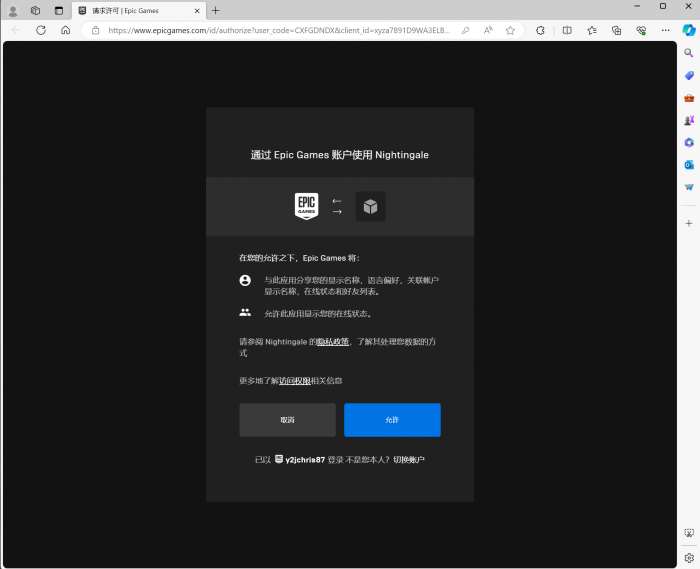Open a new browser tab
The height and width of the screenshot is (569, 700).
point(216,10)
